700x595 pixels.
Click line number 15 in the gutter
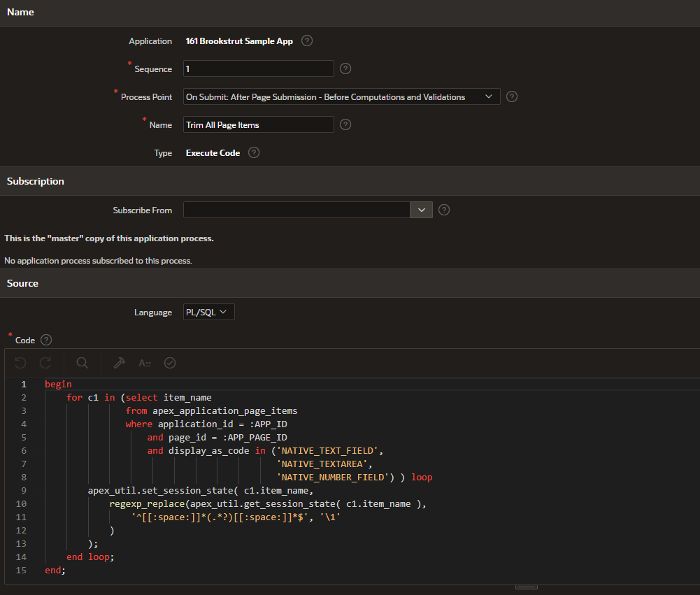pos(21,571)
